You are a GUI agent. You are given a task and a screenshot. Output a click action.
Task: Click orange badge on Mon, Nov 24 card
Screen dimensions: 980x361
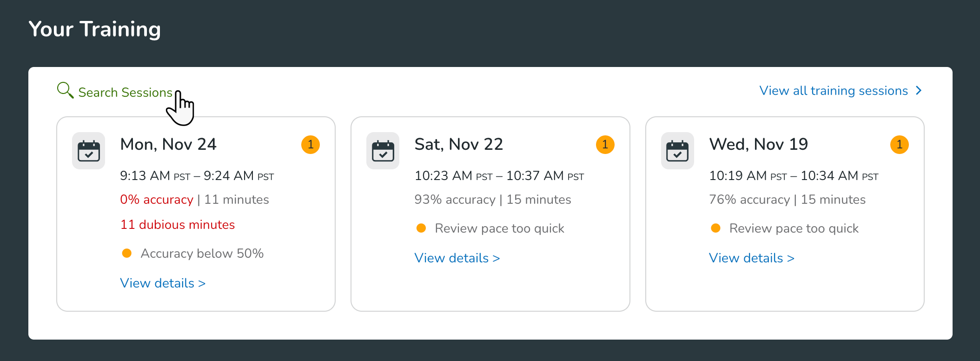click(x=311, y=145)
